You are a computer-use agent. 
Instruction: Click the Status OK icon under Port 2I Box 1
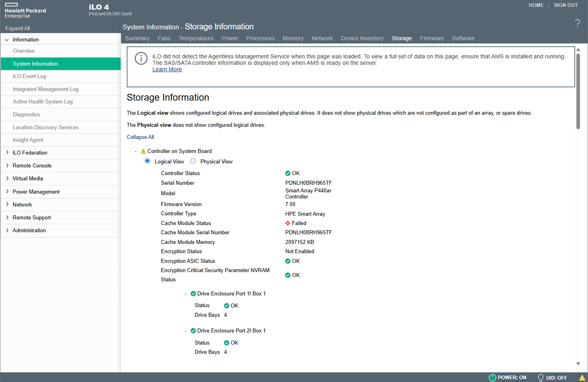pyautogui.click(x=226, y=343)
